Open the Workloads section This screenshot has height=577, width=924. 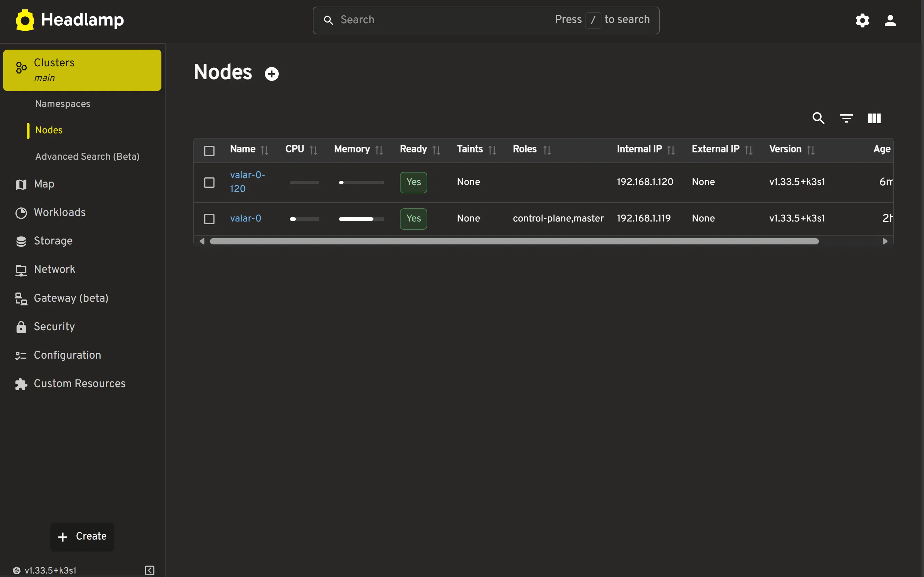coord(60,212)
